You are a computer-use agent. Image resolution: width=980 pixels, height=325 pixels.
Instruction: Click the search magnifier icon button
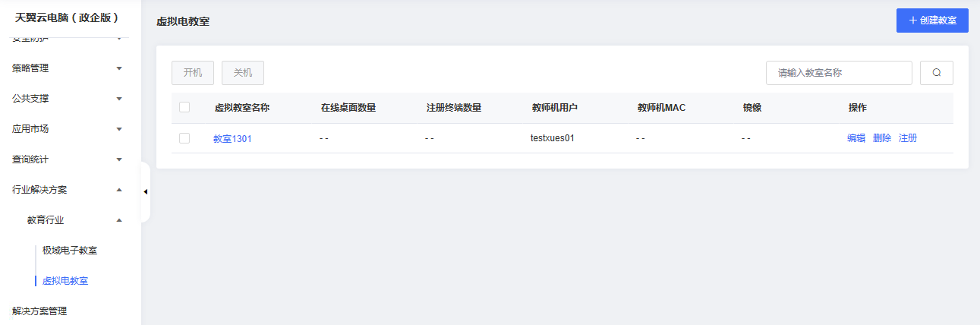point(937,73)
